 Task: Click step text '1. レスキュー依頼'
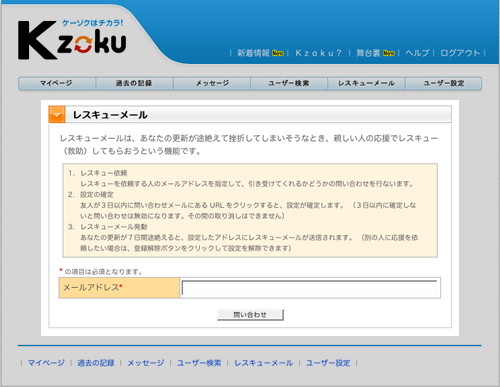[98, 173]
